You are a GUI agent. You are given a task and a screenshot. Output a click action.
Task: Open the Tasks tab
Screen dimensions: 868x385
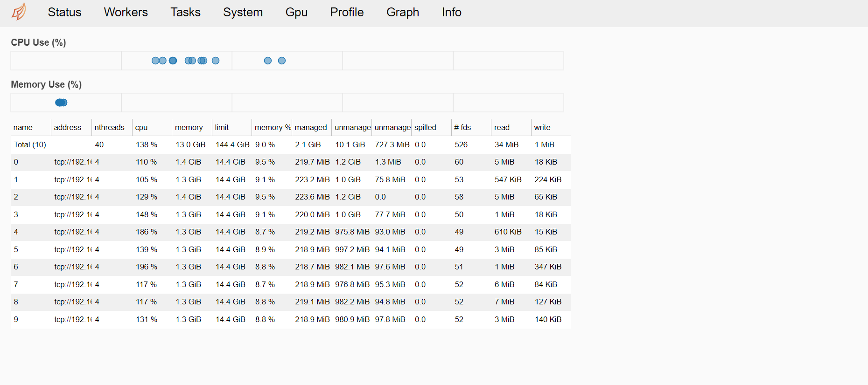185,12
